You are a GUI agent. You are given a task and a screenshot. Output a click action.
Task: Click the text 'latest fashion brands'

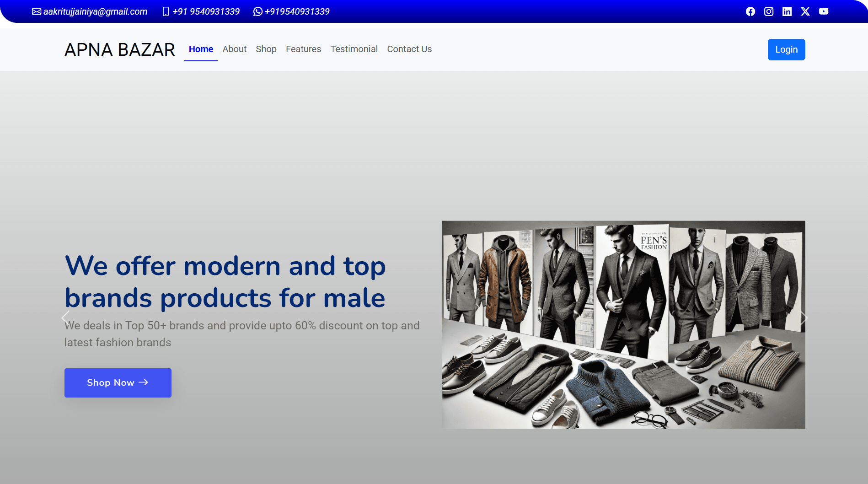(118, 342)
